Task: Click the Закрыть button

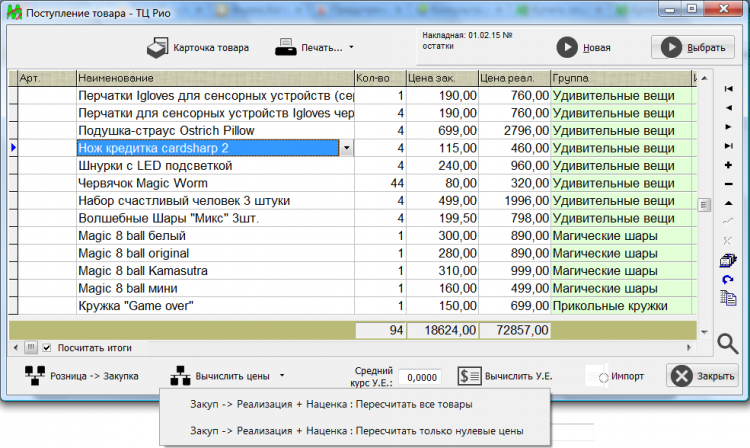Action: pos(702,376)
